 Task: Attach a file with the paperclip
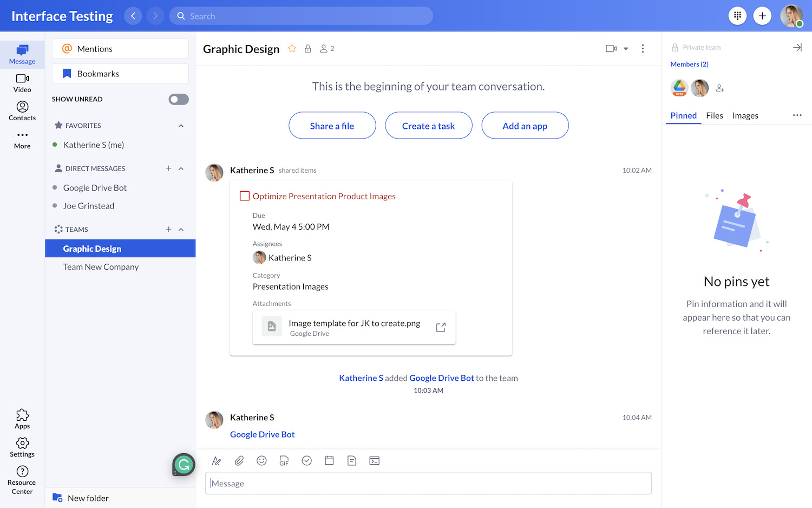pos(239,461)
